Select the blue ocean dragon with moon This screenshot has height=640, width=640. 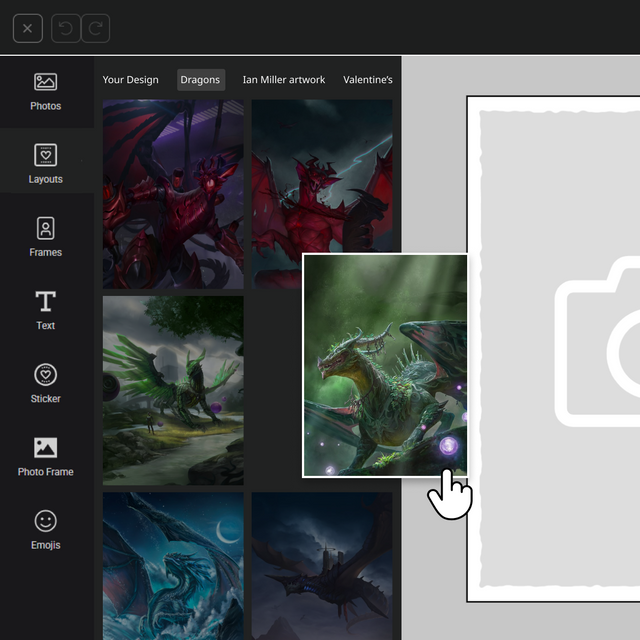pyautogui.click(x=173, y=566)
